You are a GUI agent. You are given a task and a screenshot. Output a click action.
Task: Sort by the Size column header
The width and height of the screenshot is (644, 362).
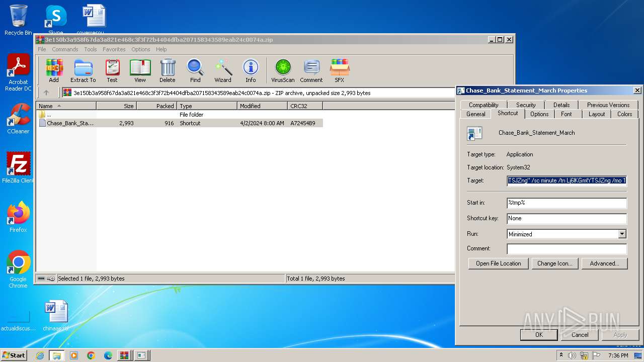click(x=116, y=106)
